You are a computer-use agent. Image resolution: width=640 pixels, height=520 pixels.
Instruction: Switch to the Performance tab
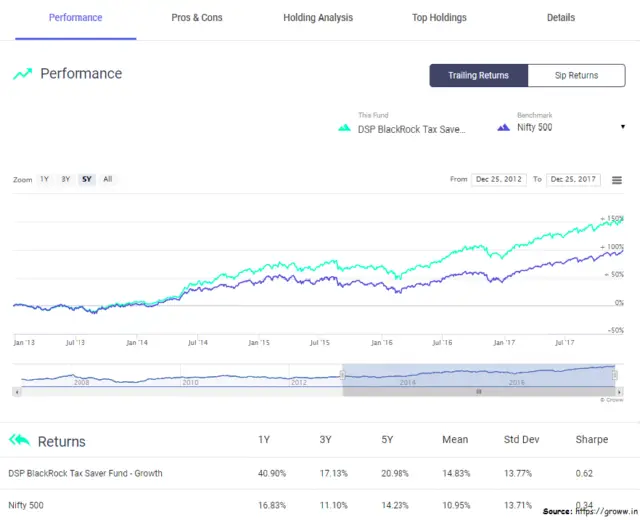(x=76, y=18)
